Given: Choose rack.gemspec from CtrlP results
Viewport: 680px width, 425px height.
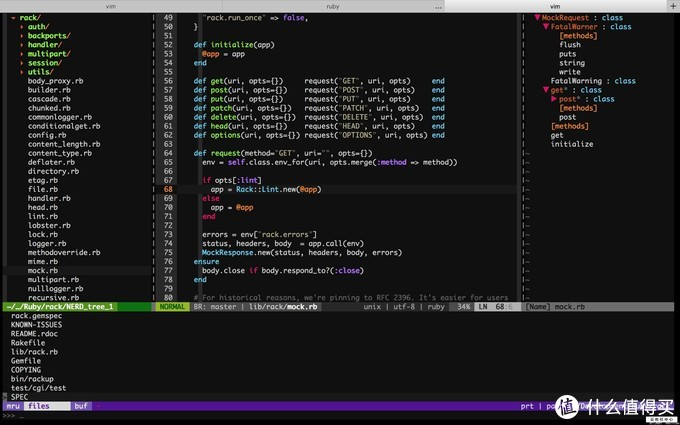Looking at the screenshot, I should 36,316.
